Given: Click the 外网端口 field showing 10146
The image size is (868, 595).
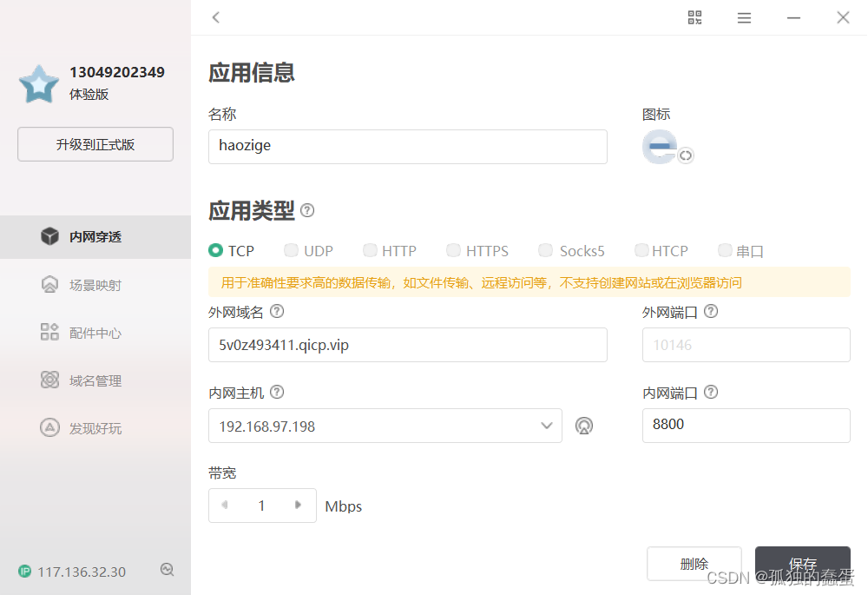Looking at the screenshot, I should (746, 345).
